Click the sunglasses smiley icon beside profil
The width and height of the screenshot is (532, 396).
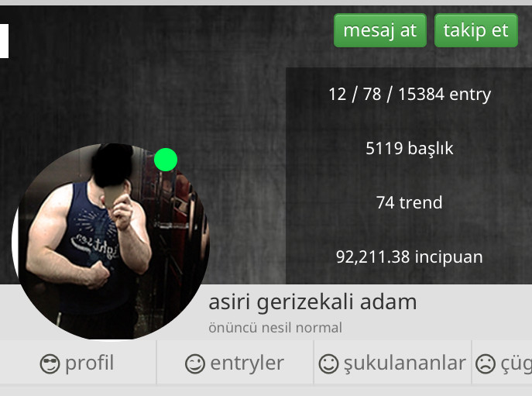pos(50,363)
